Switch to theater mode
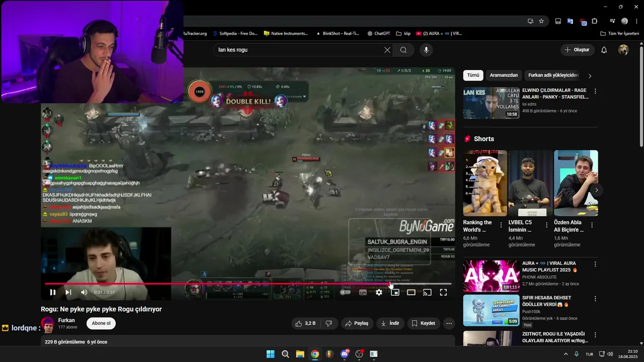The image size is (644, 362). (411, 292)
